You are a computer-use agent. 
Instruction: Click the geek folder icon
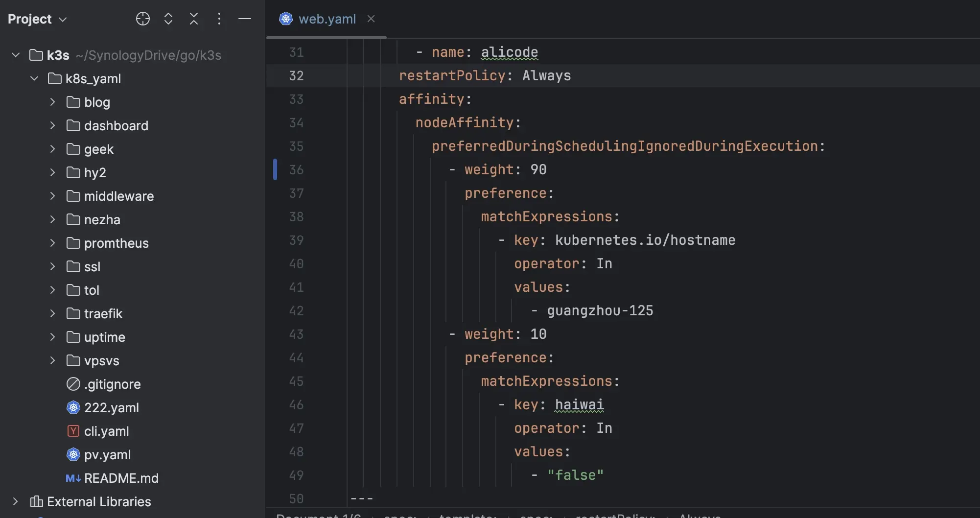click(73, 149)
